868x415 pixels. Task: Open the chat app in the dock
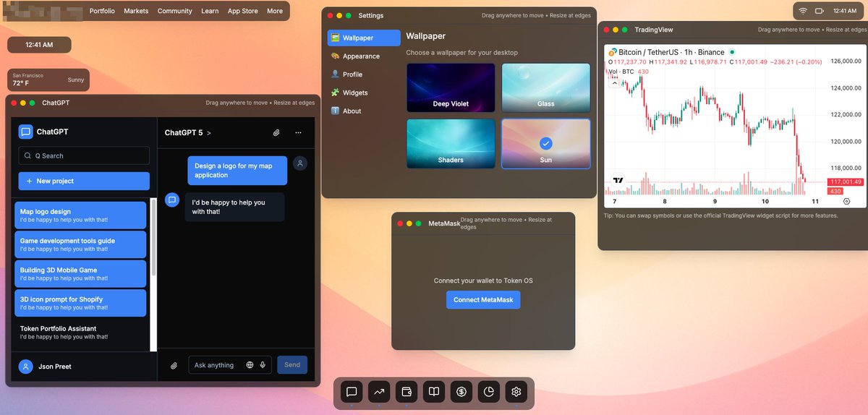352,392
